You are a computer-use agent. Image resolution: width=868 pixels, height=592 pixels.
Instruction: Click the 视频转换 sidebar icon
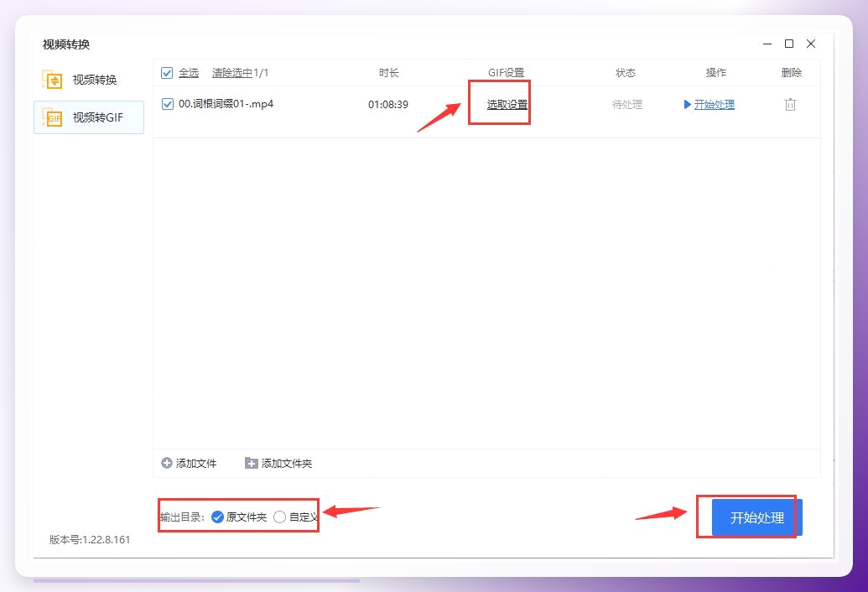(x=53, y=80)
